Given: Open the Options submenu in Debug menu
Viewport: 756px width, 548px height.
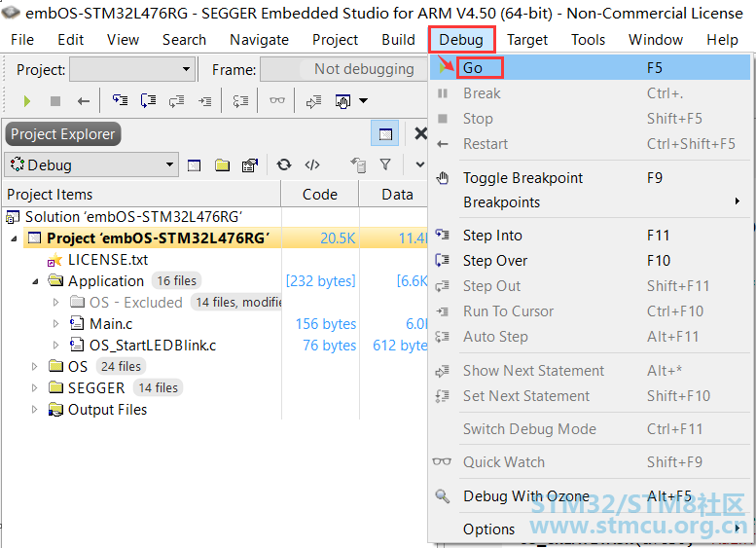Looking at the screenshot, I should point(591,529).
